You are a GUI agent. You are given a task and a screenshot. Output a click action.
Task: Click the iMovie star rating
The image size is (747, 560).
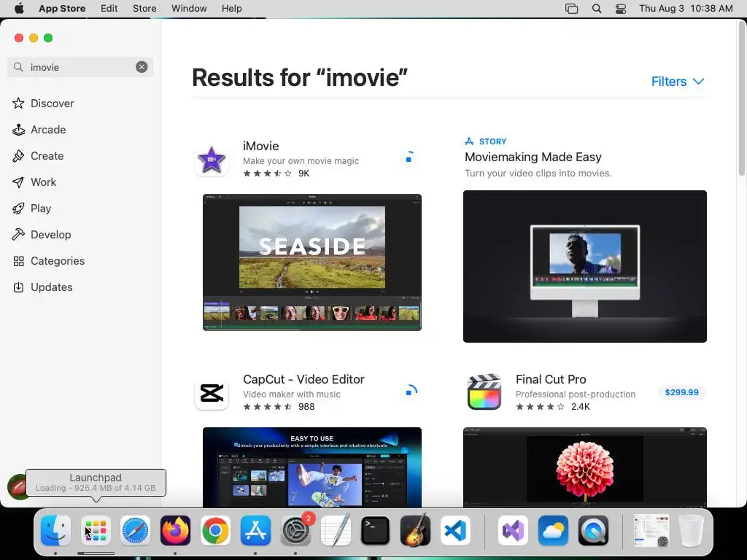tap(267, 174)
